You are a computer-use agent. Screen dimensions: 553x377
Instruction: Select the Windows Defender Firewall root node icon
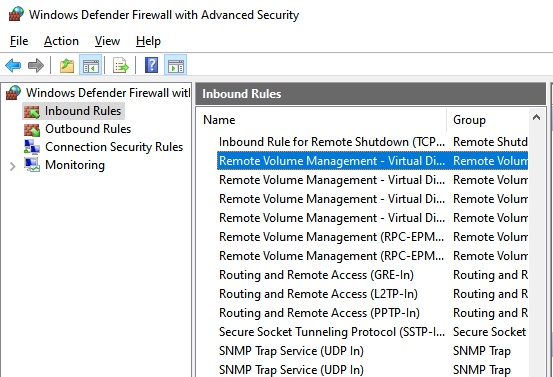pyautogui.click(x=13, y=93)
